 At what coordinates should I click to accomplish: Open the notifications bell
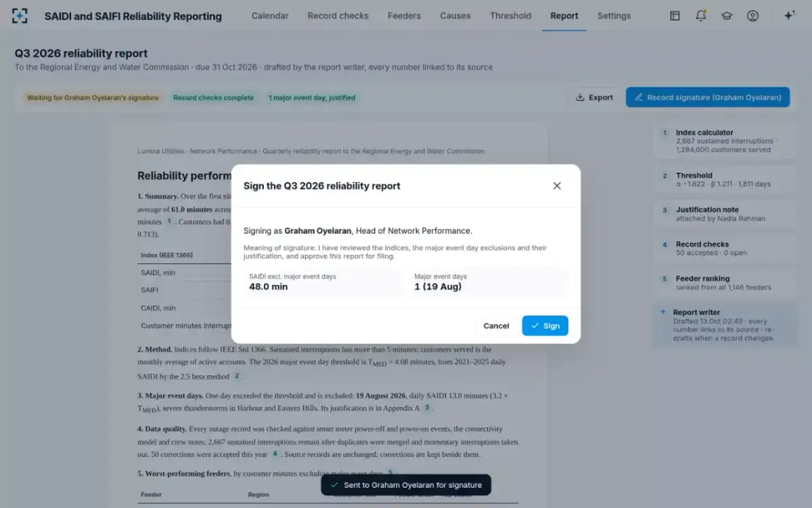[701, 16]
